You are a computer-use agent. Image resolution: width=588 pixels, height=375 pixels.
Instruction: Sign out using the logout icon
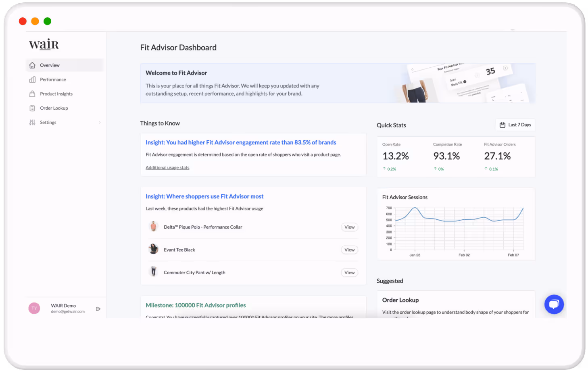pyautogui.click(x=98, y=308)
